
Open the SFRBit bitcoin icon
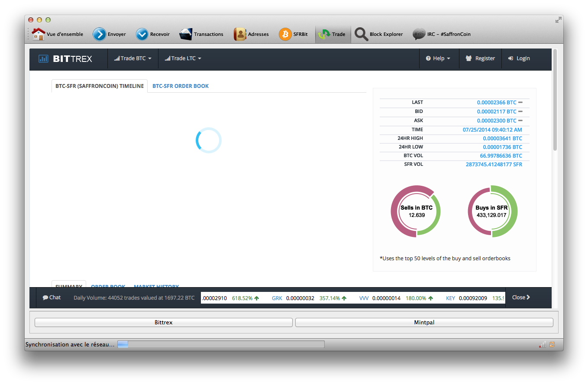(285, 34)
